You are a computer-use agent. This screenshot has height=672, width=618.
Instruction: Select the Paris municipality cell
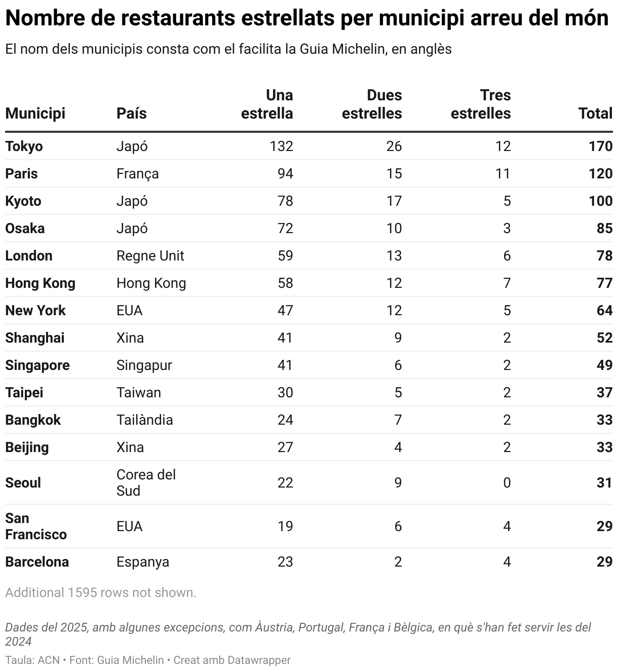click(x=22, y=174)
